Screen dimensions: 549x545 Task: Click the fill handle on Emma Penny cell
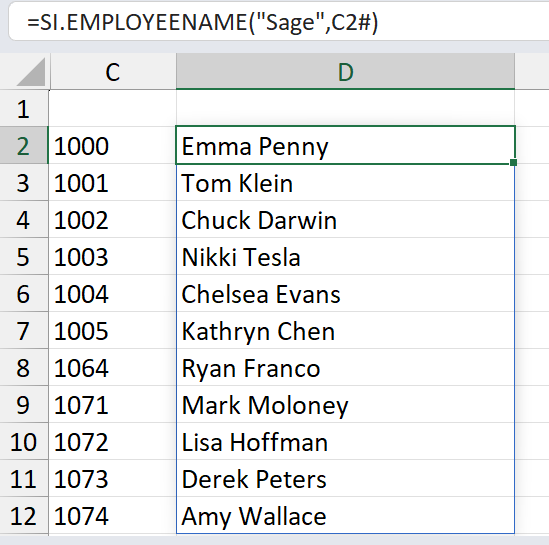pyautogui.click(x=514, y=162)
